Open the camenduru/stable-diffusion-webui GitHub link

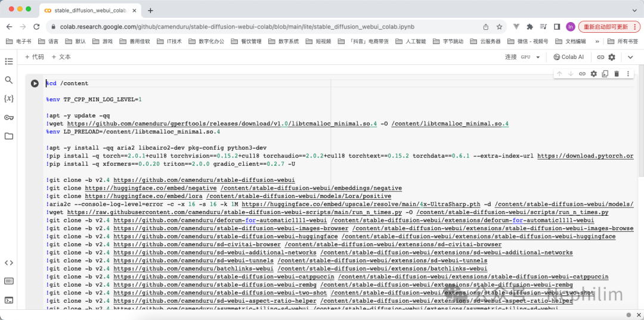click(x=204, y=180)
